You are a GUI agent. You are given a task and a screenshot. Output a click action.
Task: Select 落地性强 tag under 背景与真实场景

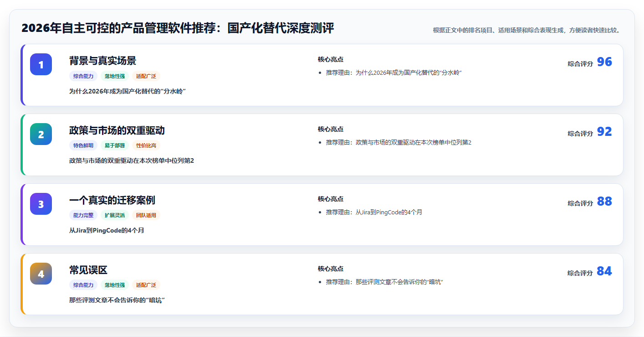(115, 76)
